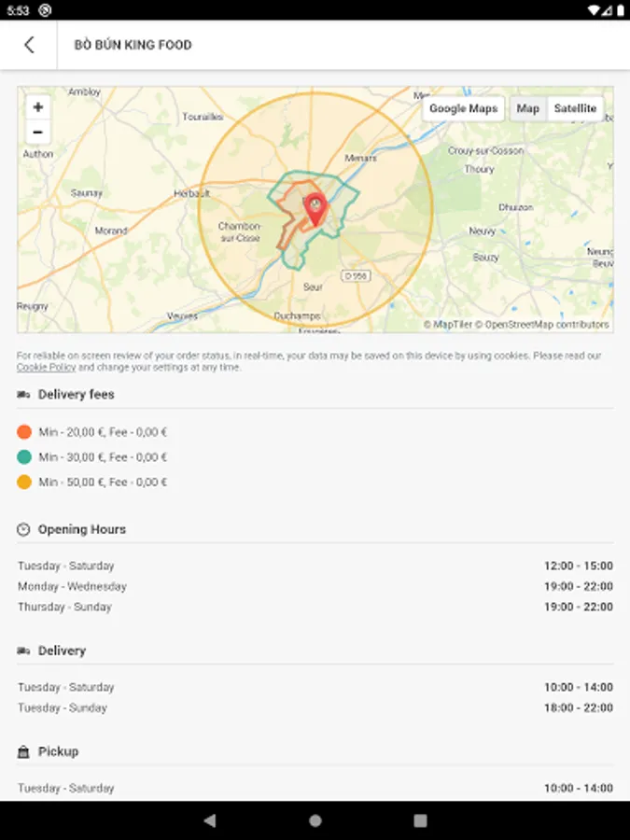Switch to Satellite view
The width and height of the screenshot is (630, 840).
pyautogui.click(x=575, y=109)
